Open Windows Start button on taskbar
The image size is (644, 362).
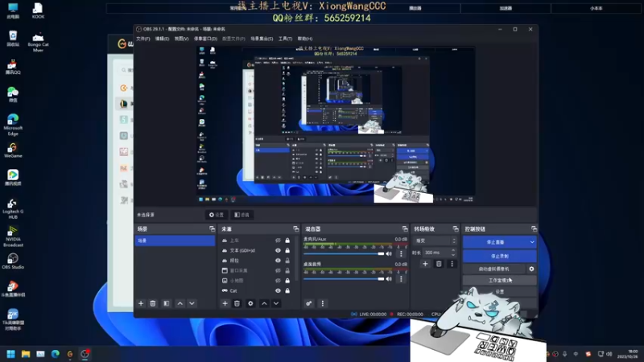point(11,354)
